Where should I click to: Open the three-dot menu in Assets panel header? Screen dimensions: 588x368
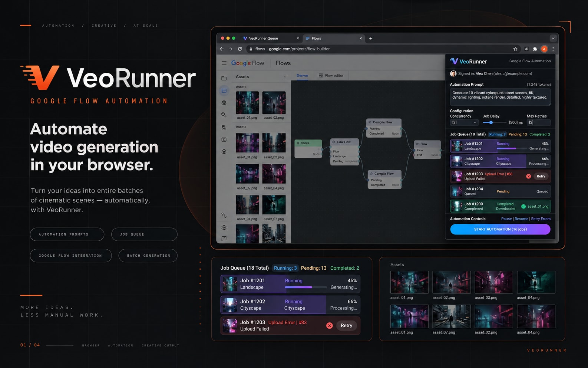click(285, 76)
